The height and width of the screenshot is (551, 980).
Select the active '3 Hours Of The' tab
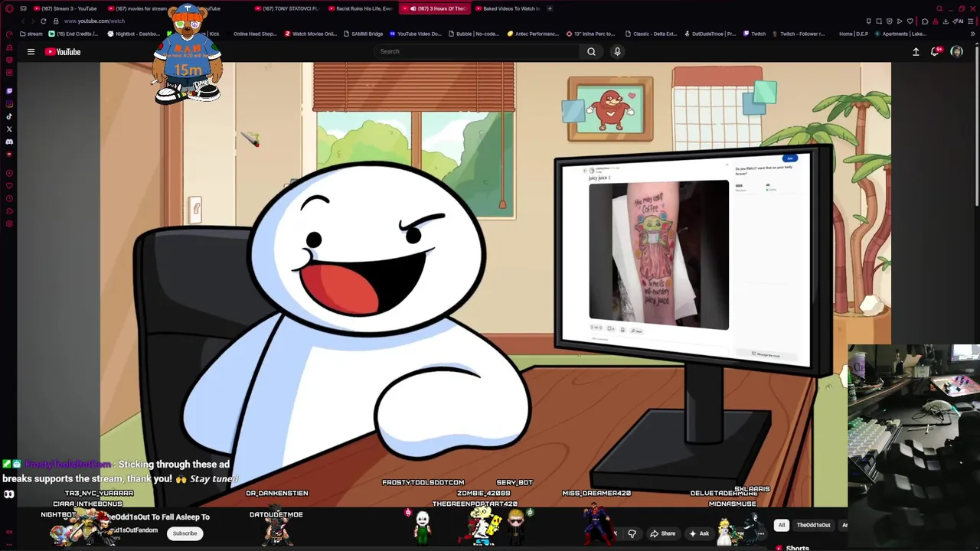(x=436, y=8)
